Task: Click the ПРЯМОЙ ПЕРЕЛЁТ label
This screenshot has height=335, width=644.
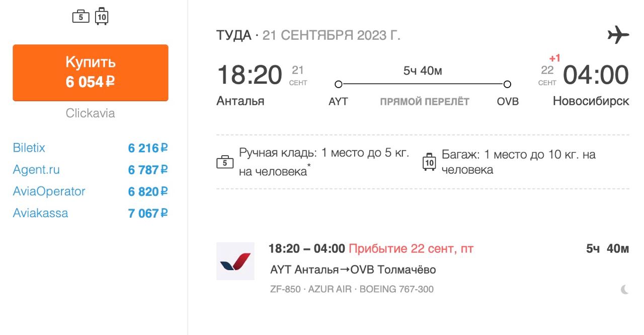Action: [x=425, y=102]
